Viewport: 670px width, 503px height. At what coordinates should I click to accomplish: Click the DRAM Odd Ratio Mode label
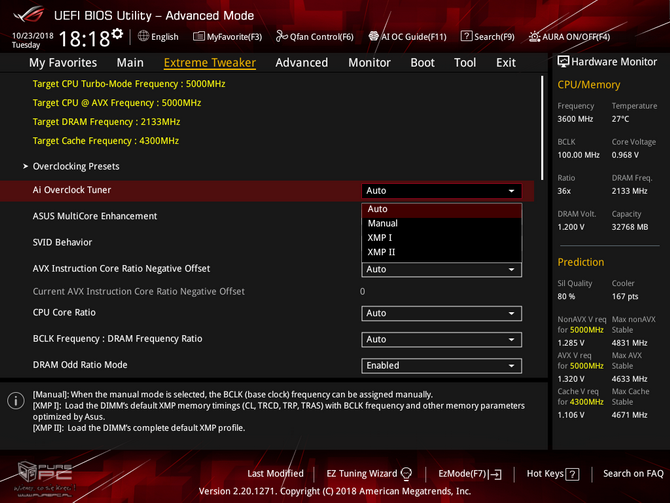(x=80, y=365)
